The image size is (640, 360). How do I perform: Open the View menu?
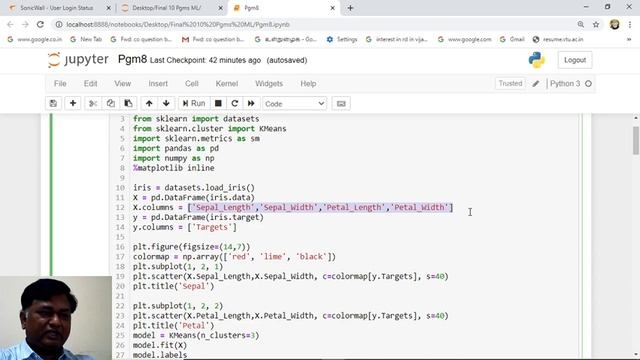coord(122,84)
